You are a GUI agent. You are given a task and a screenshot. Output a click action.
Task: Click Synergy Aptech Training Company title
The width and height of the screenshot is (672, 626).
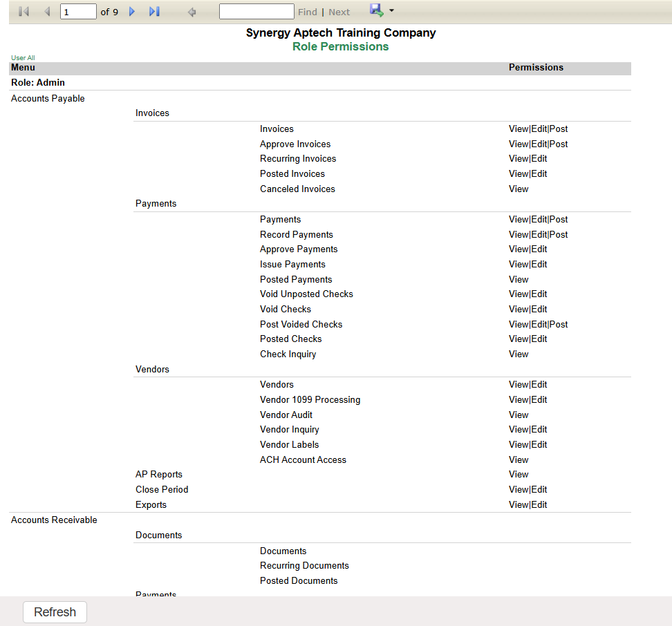point(341,32)
